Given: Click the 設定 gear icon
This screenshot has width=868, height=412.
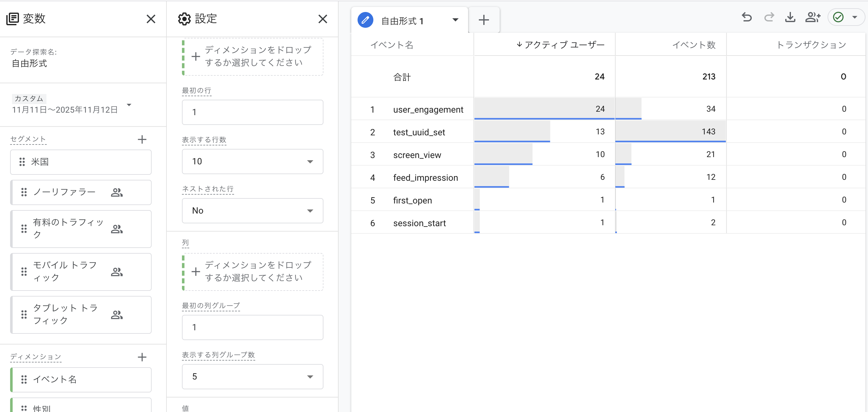Looking at the screenshot, I should coord(184,19).
